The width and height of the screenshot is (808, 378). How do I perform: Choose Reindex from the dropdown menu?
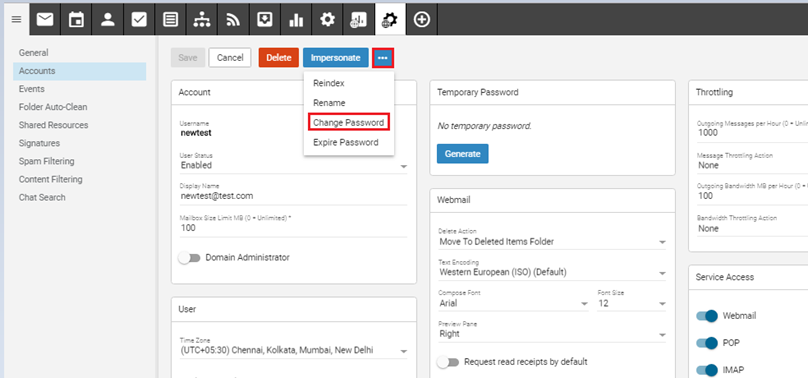(x=349, y=83)
